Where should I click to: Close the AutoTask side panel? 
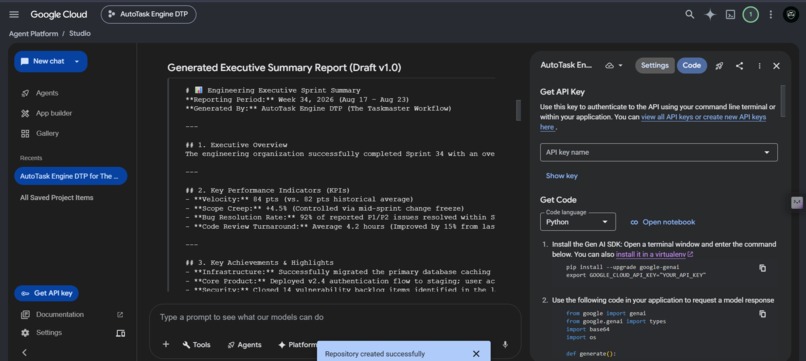pyautogui.click(x=776, y=66)
